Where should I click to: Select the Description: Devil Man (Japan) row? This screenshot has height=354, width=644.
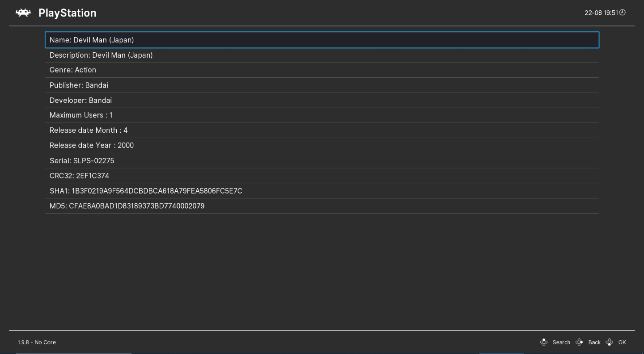[x=322, y=55]
